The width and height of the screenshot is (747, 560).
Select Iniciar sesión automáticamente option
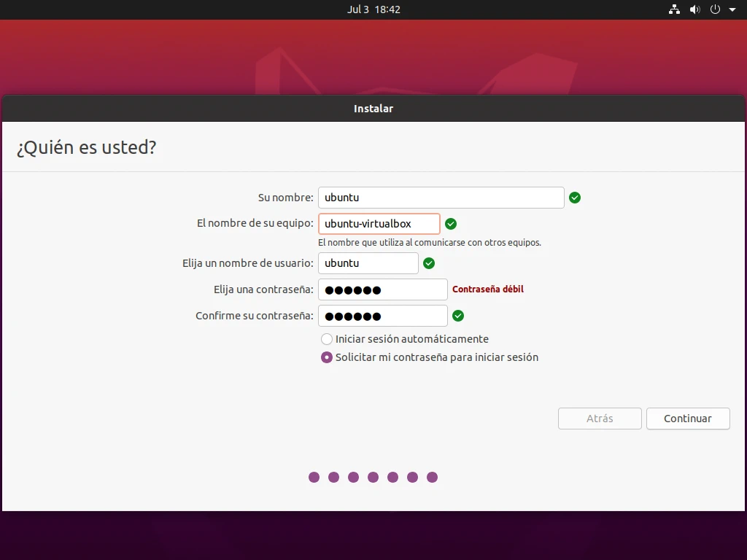pyautogui.click(x=327, y=339)
